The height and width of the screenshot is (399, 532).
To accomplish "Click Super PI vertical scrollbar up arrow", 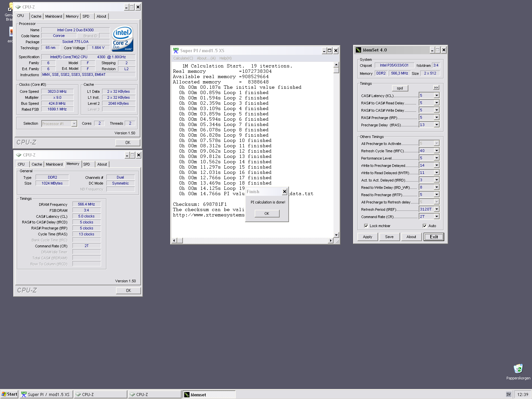I will 336,65.
